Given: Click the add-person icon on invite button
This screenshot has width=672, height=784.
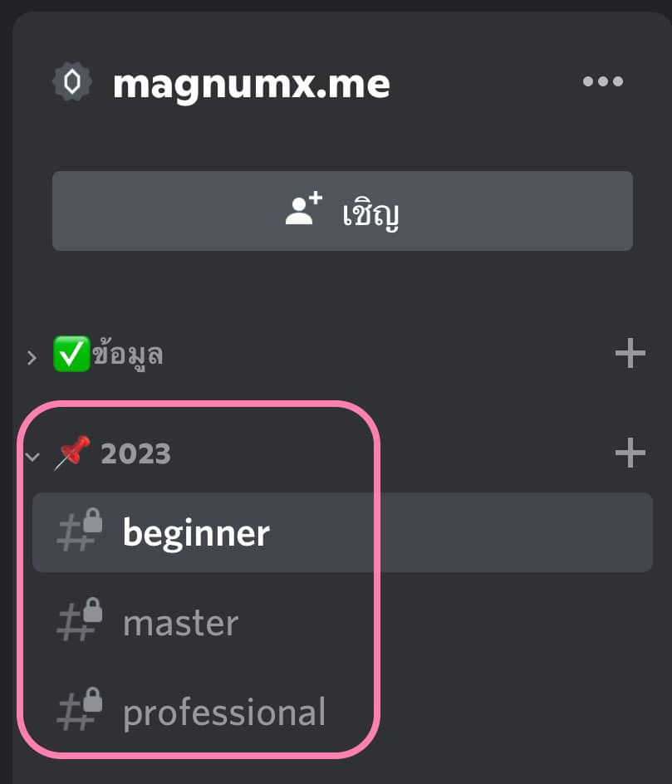Looking at the screenshot, I should pos(303,208).
